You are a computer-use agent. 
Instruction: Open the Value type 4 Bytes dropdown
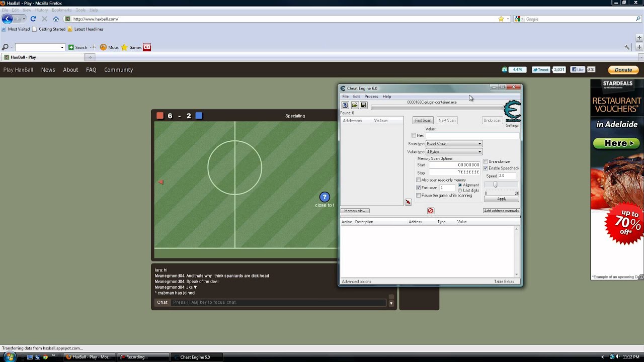[454, 152]
